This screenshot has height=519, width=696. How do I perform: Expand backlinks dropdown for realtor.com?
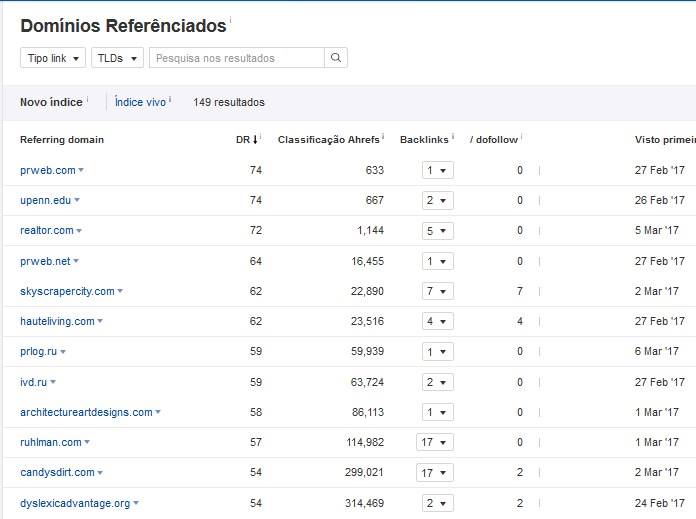point(436,231)
